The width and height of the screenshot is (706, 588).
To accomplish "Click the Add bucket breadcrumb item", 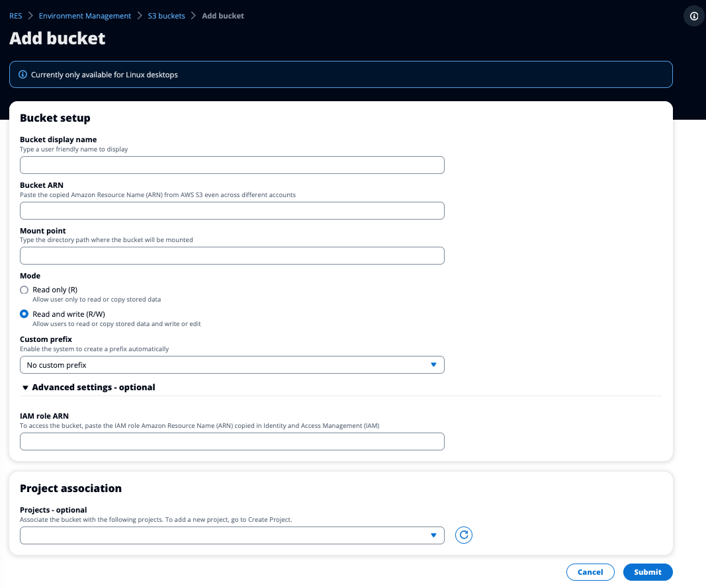I will point(222,15).
